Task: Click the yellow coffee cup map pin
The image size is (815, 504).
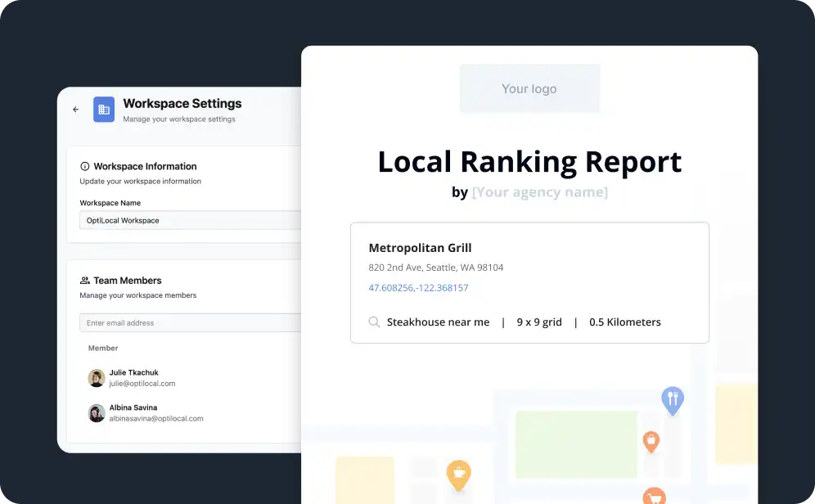Action: [458, 473]
